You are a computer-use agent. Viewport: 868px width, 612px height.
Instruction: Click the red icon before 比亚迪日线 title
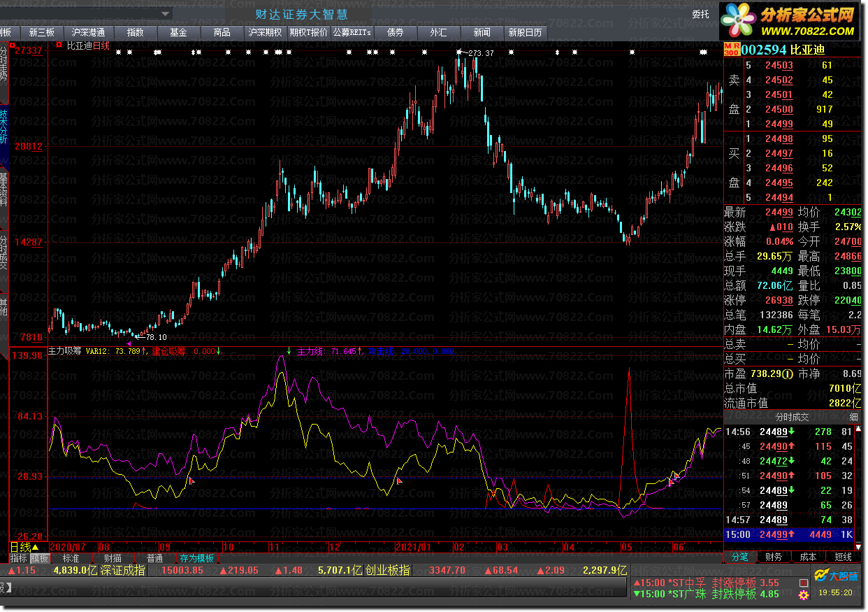click(x=59, y=45)
